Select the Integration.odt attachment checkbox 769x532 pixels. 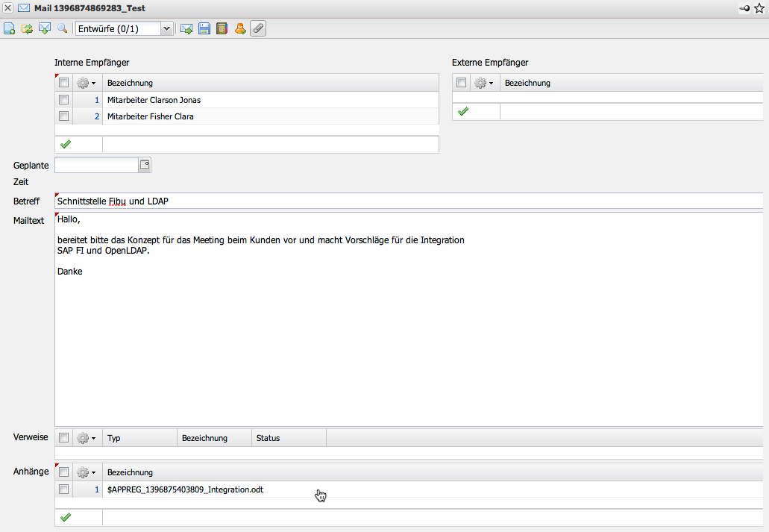click(x=64, y=489)
